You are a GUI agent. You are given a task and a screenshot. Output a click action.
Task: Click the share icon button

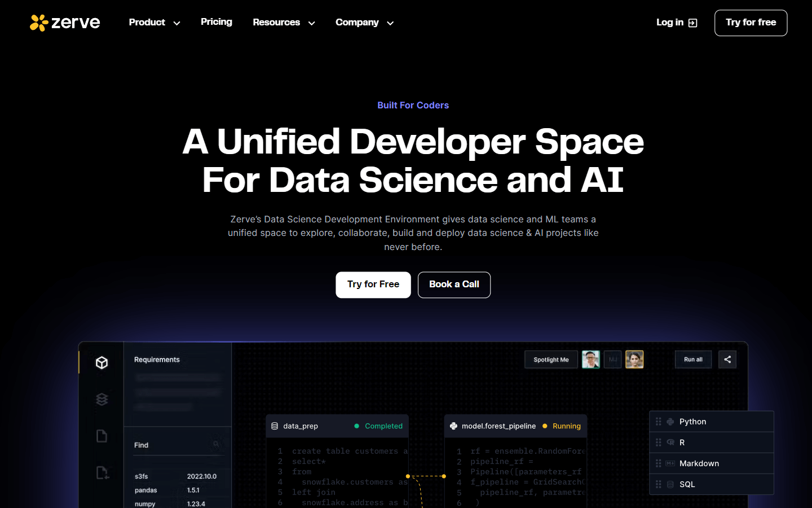click(727, 360)
